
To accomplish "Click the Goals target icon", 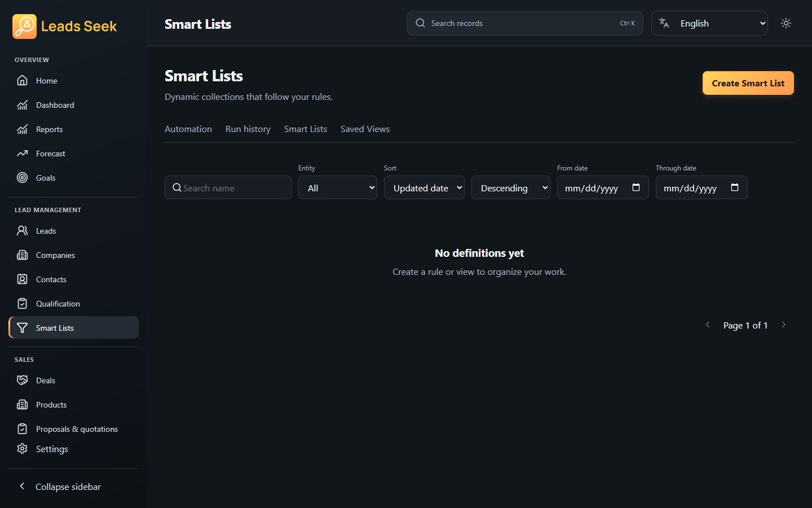I will tap(22, 178).
